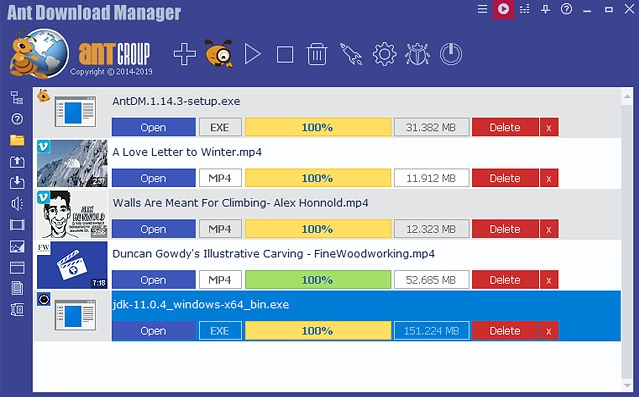The height and width of the screenshot is (397, 639).
Task: Click the red play button in title bar
Action: (503, 9)
